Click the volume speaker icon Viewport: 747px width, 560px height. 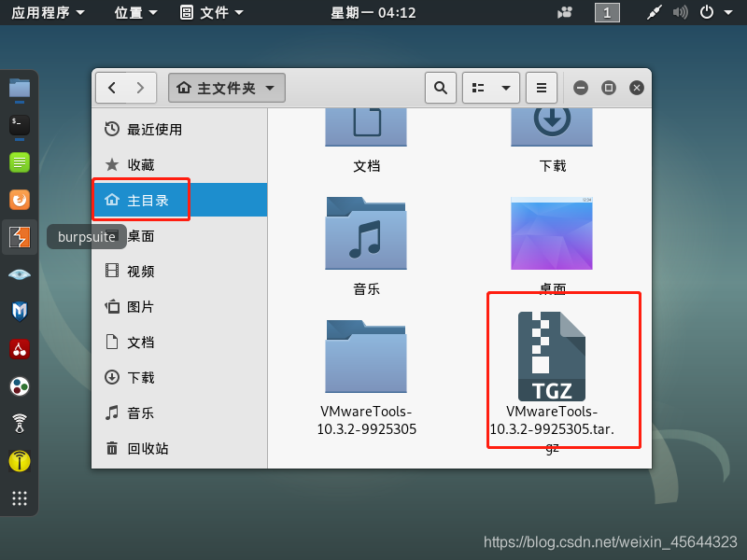pyautogui.click(x=681, y=12)
